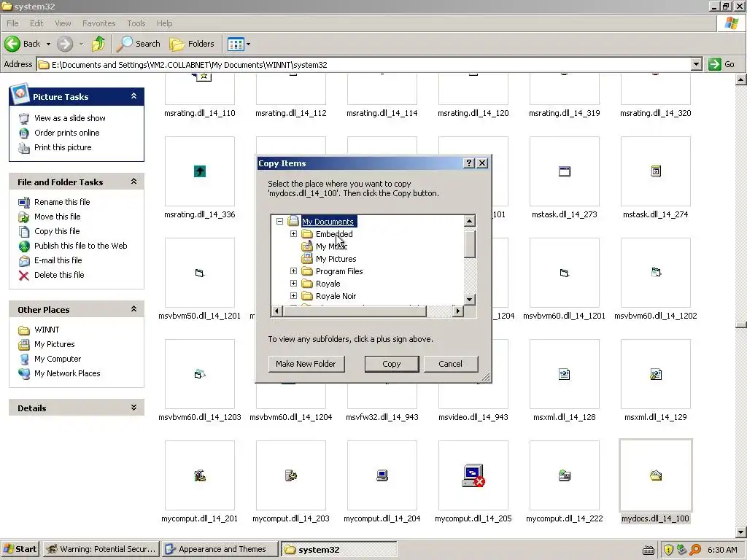Click Print this picture link

pos(63,147)
